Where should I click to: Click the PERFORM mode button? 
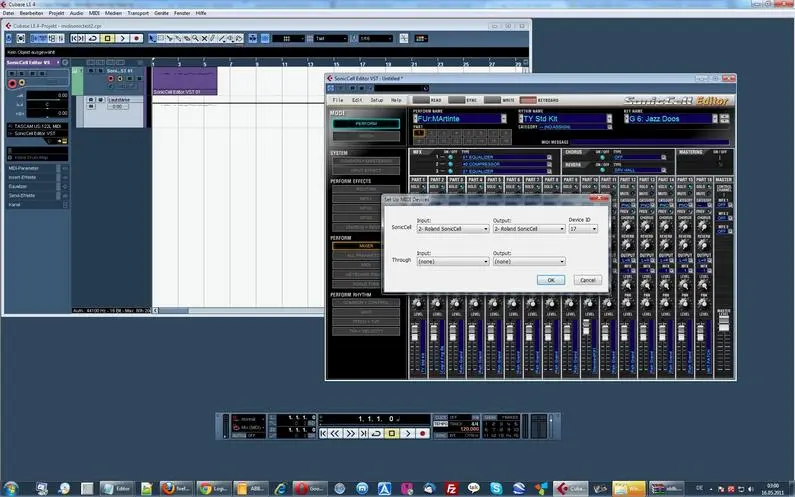pos(366,124)
